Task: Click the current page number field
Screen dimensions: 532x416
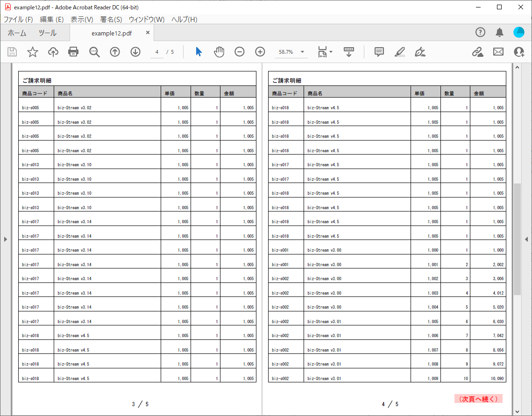Action: [x=157, y=52]
